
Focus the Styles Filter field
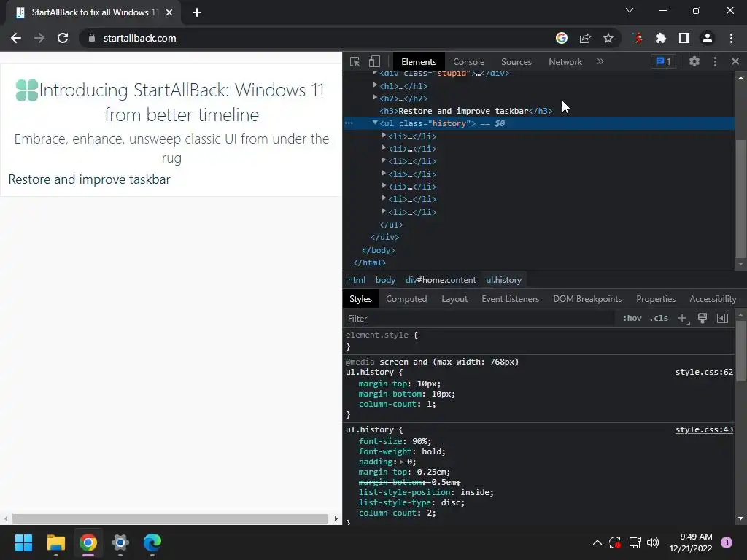click(x=479, y=318)
